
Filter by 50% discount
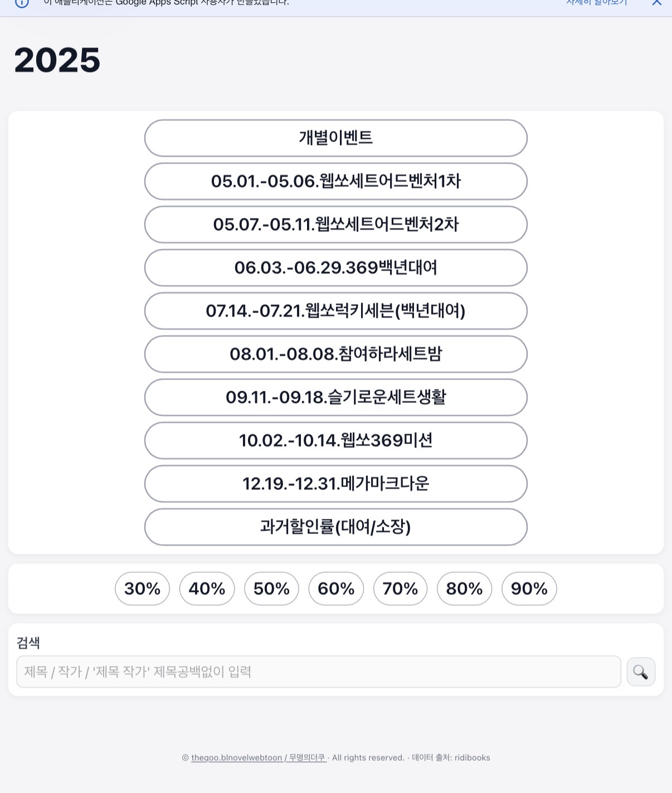[x=271, y=588]
